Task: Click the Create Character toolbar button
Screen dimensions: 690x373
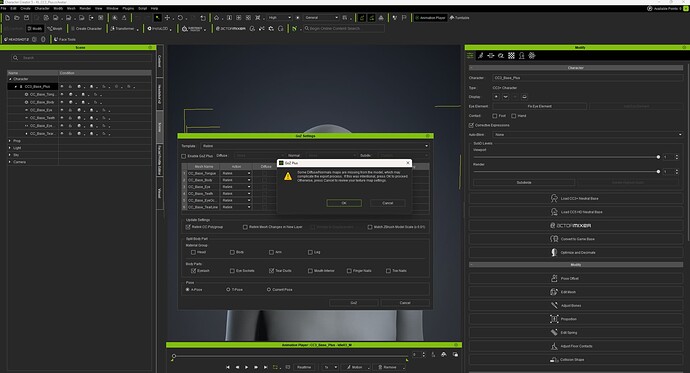Action: click(86, 29)
